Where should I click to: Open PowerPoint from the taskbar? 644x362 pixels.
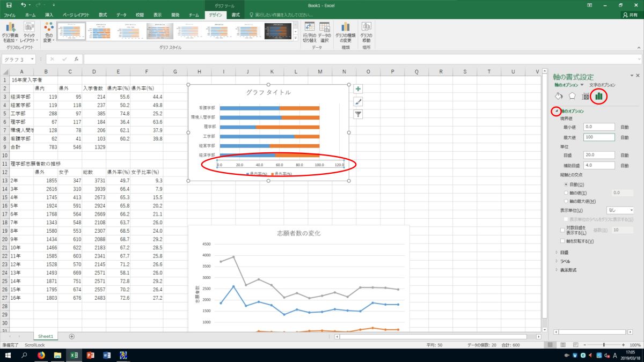(x=90, y=355)
